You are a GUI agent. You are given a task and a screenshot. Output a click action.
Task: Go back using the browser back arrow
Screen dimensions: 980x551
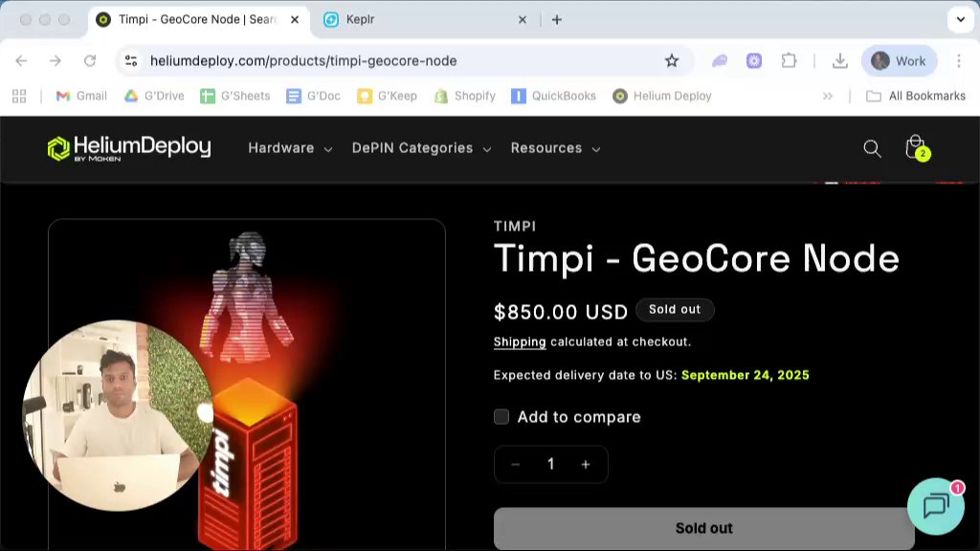coord(21,60)
